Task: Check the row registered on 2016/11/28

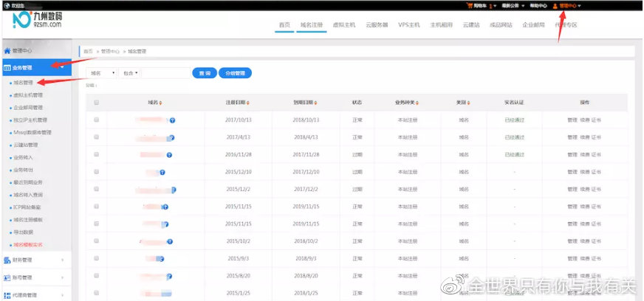Action: point(97,155)
